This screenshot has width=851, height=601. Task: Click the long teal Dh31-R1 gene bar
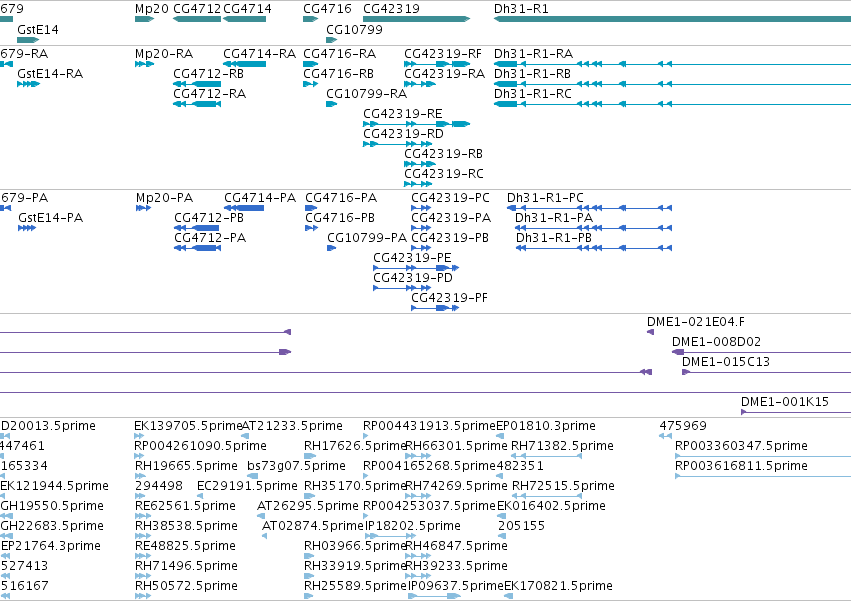[672, 19]
